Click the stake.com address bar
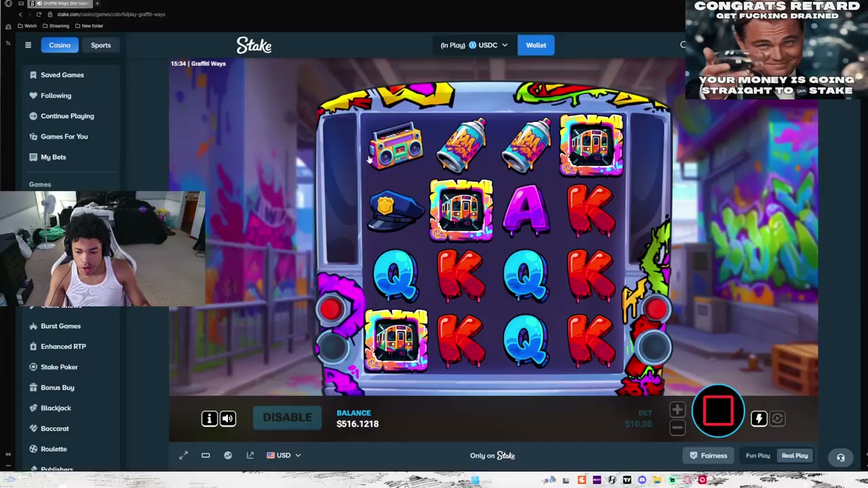The image size is (868, 488). pos(111,14)
